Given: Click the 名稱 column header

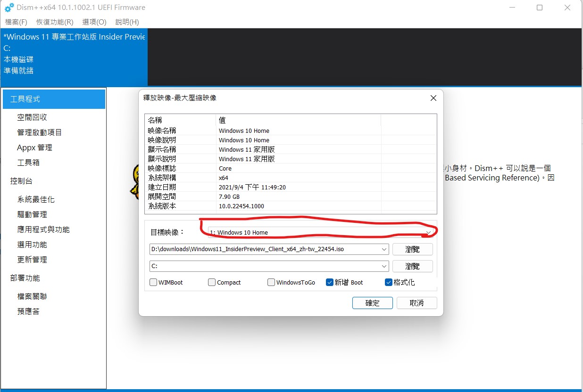Looking at the screenshot, I should (180, 120).
